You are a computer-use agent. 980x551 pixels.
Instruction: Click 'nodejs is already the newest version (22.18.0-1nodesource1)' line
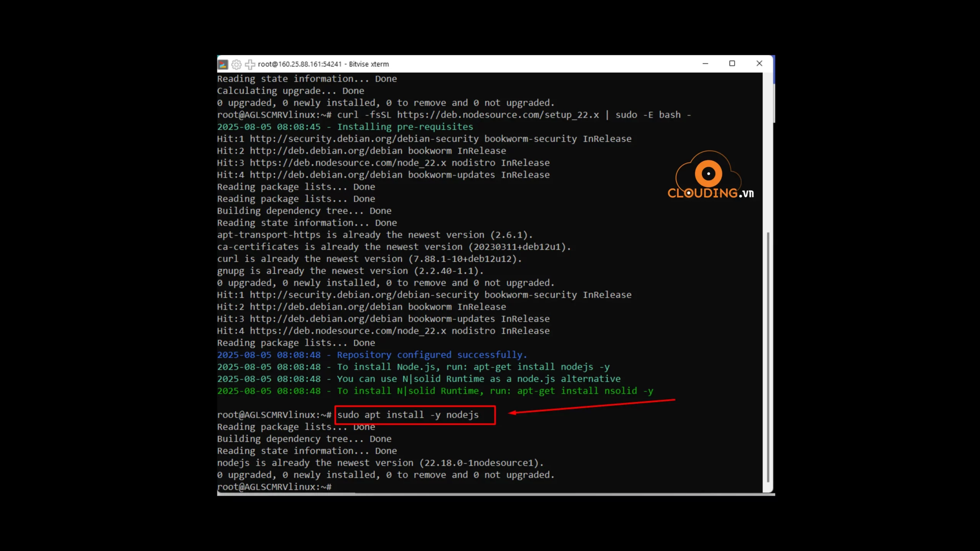[x=380, y=463]
